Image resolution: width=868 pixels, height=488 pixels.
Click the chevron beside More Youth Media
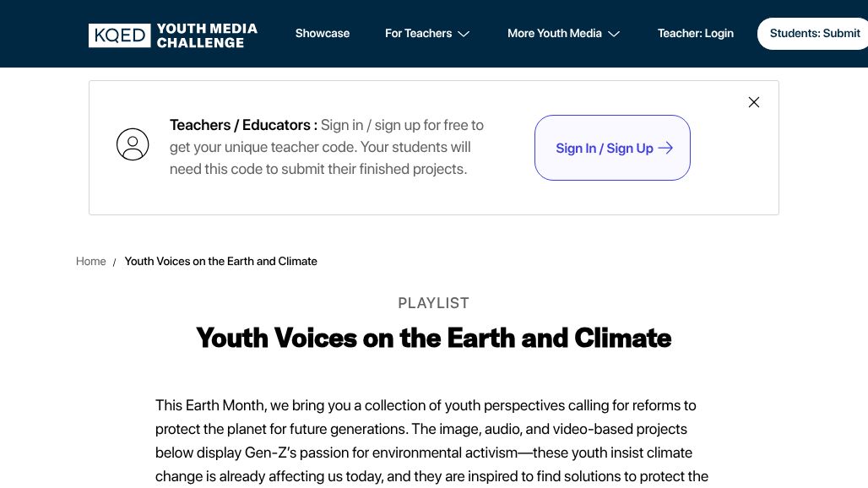[x=614, y=34]
